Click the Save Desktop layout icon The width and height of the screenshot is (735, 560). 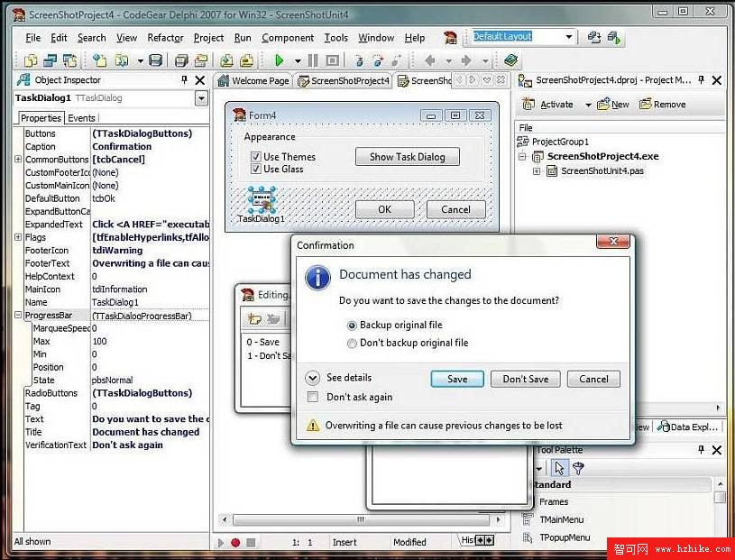594,38
